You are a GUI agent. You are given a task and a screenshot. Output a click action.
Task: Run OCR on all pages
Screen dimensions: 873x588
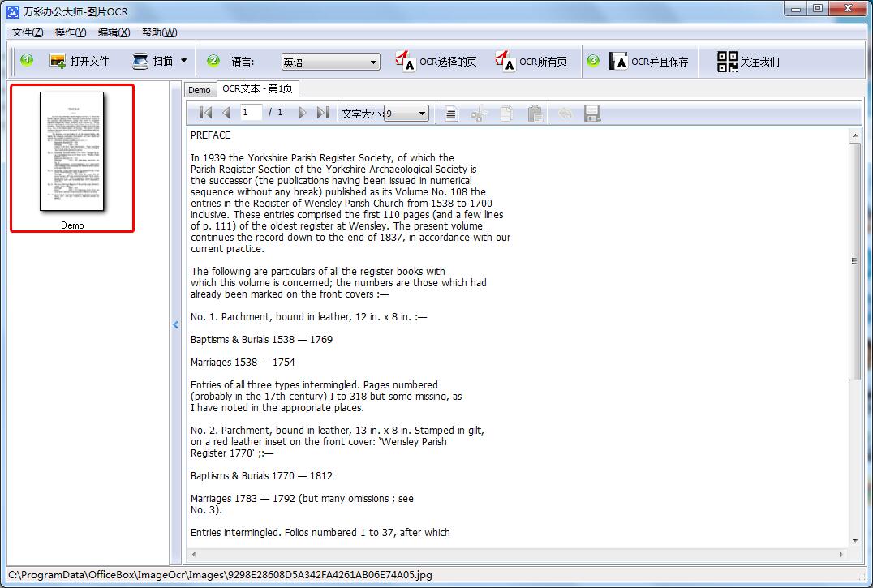coord(532,62)
